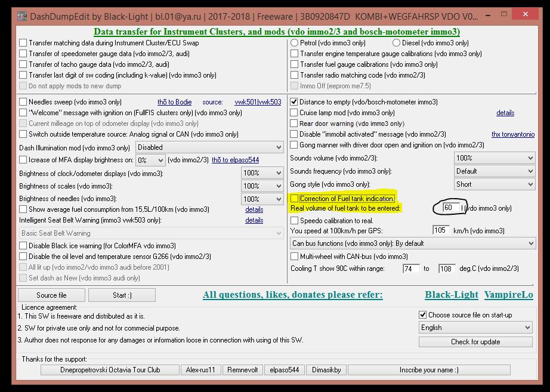Image resolution: width=550 pixels, height=392 pixels.
Task: Click the Alex-rus11 button
Action: [x=200, y=370]
